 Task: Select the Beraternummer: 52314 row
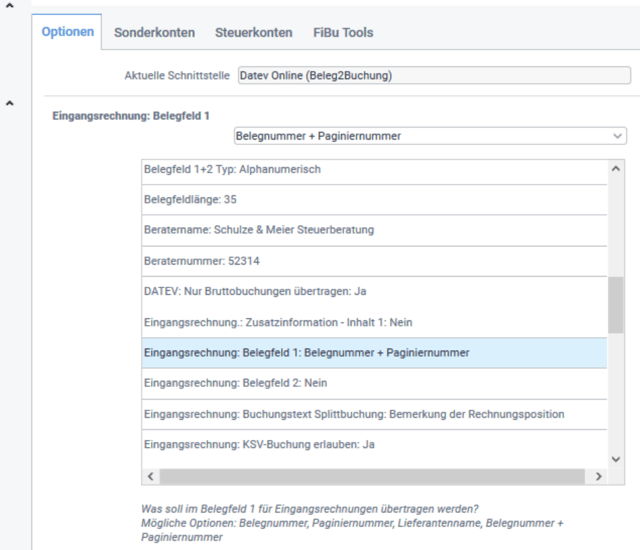(374, 261)
